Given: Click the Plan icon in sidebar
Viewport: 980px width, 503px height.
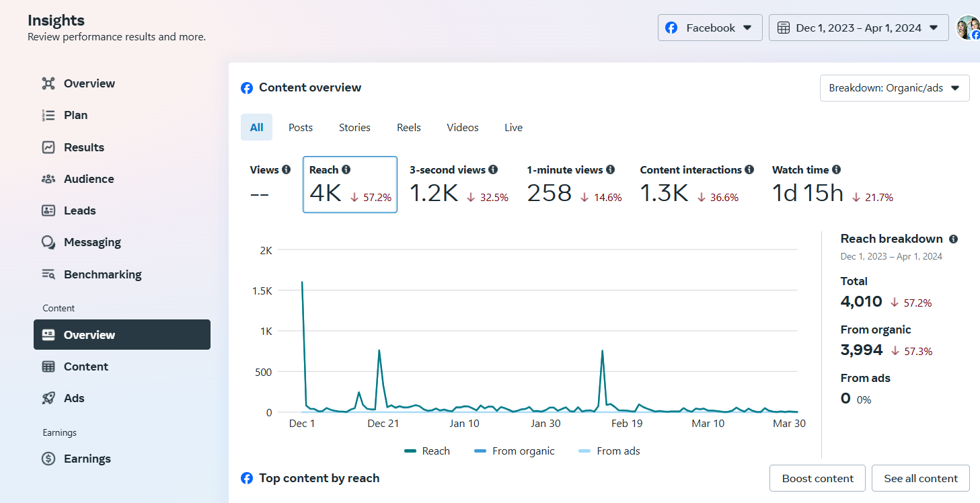Looking at the screenshot, I should coord(48,116).
